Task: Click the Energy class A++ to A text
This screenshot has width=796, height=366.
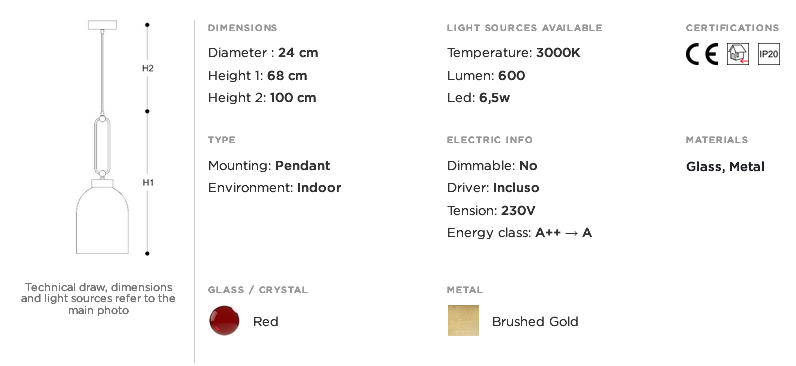Action: click(519, 233)
